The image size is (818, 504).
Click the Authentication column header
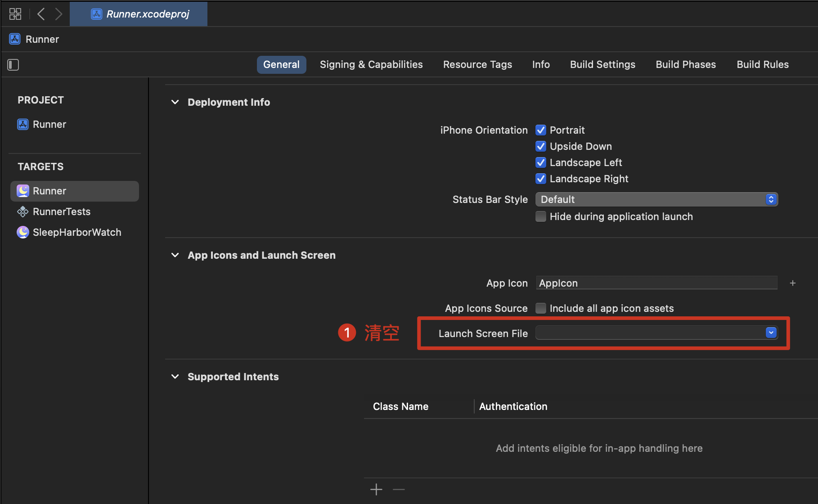513,406
